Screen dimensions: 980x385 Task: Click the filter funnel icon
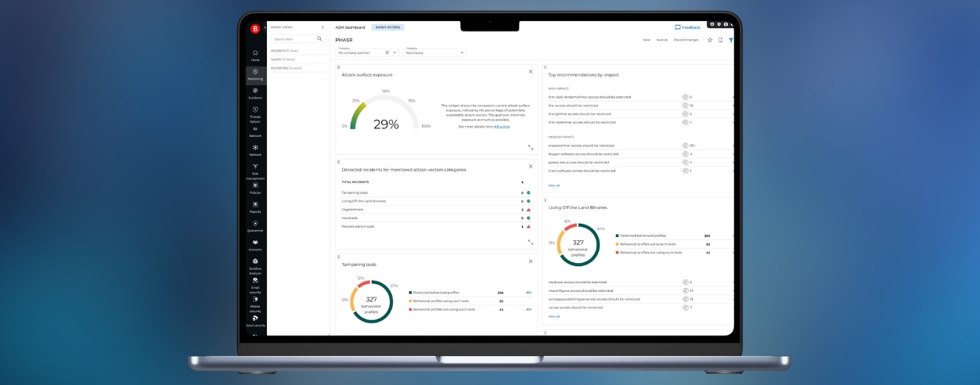coord(730,39)
